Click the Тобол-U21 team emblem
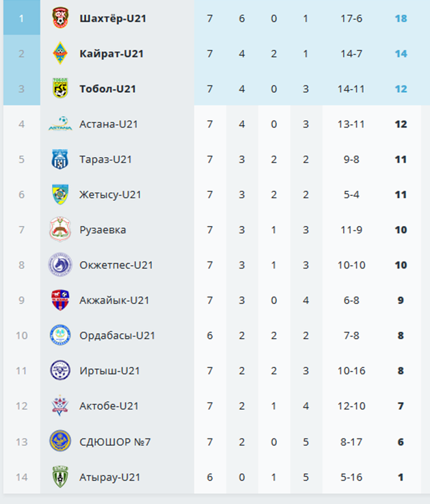 [60, 88]
